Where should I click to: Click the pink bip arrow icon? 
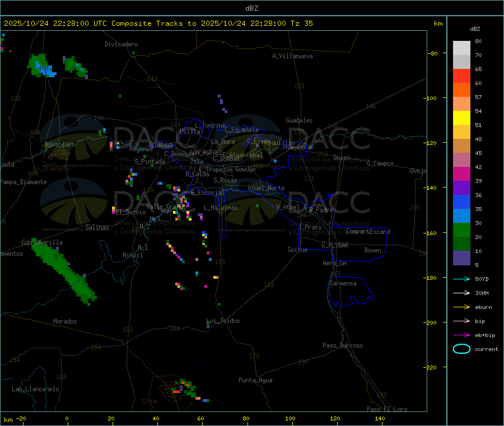(x=461, y=321)
